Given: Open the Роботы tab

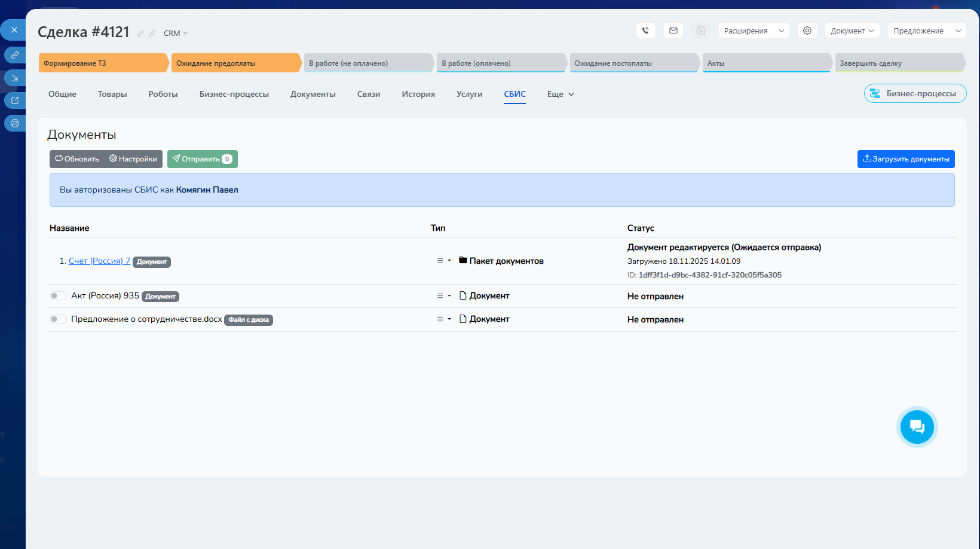Looking at the screenshot, I should (x=163, y=94).
